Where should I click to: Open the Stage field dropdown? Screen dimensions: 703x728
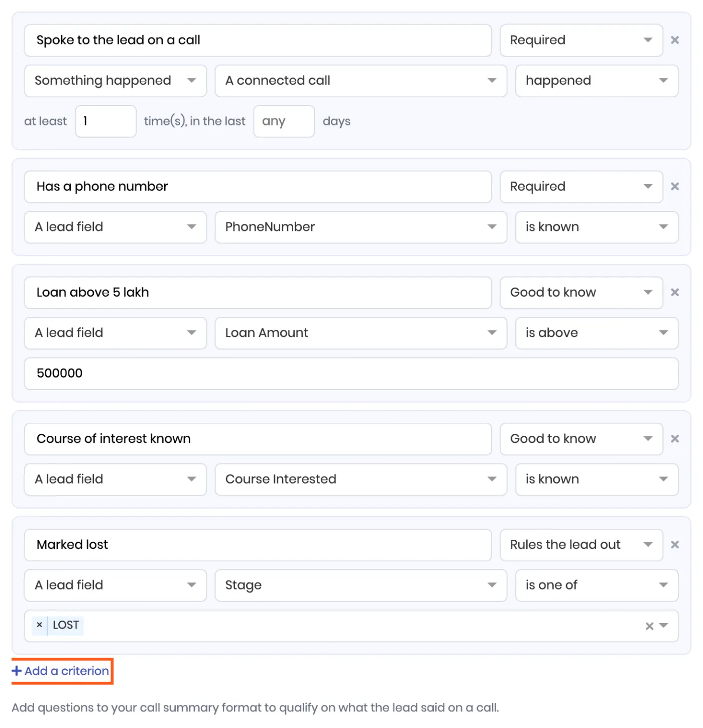361,585
